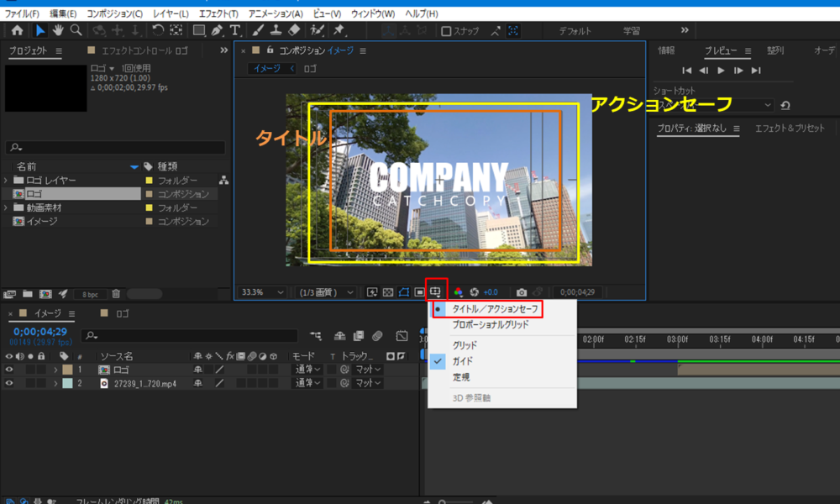
Task: Select the Pen tool
Action: 218,30
